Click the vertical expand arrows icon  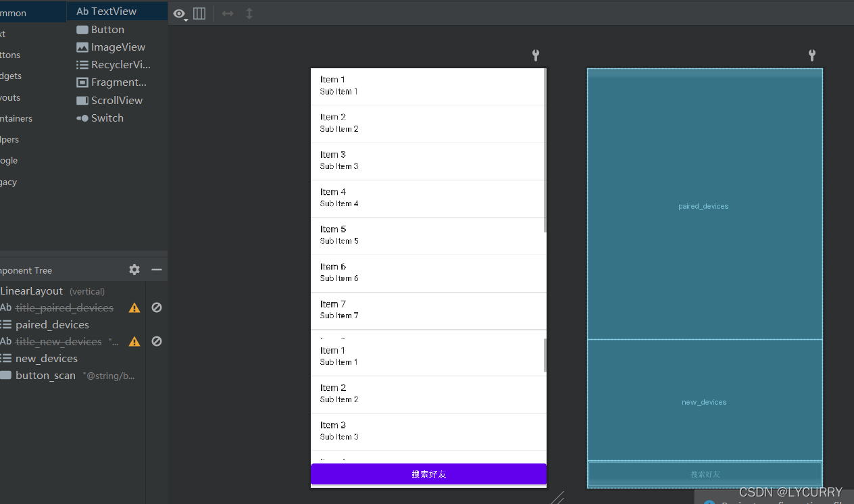[249, 14]
